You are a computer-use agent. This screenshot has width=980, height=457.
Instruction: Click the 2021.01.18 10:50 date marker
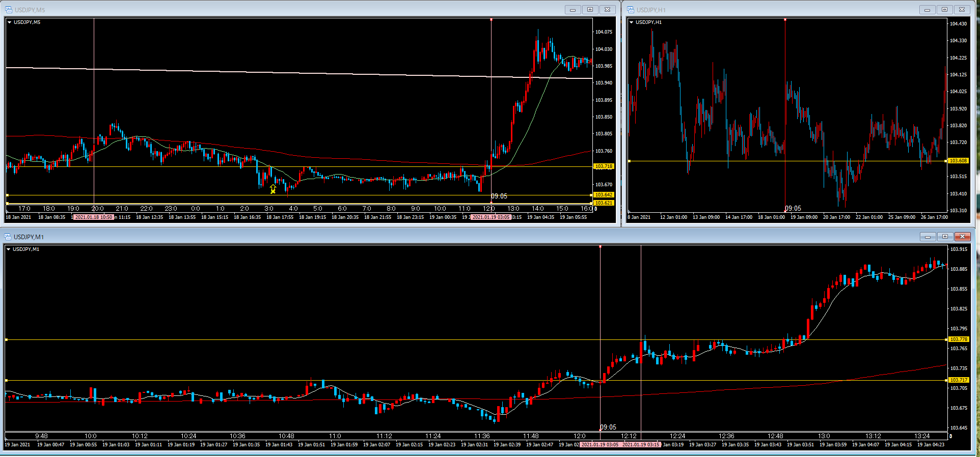click(94, 217)
